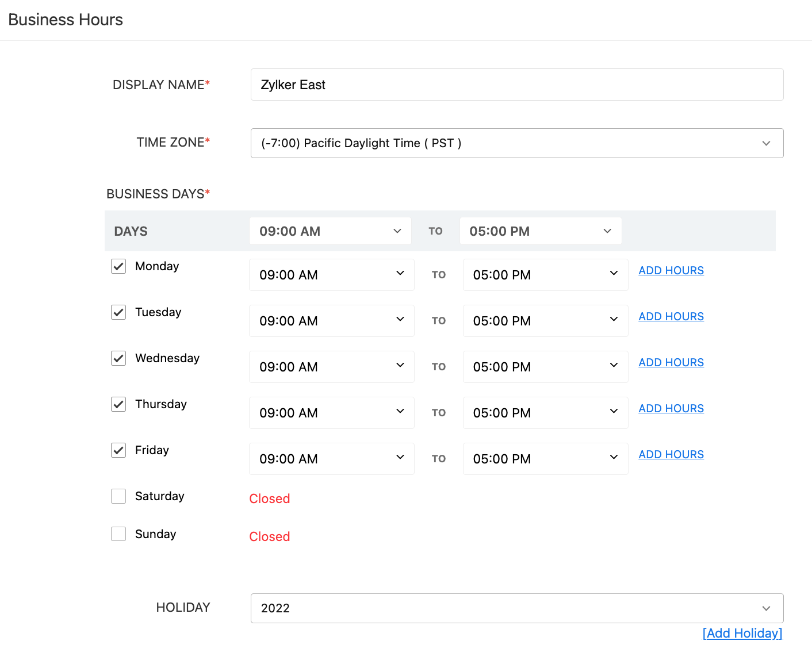This screenshot has width=812, height=652.
Task: Expand the Holiday year dropdown
Action: pos(516,608)
